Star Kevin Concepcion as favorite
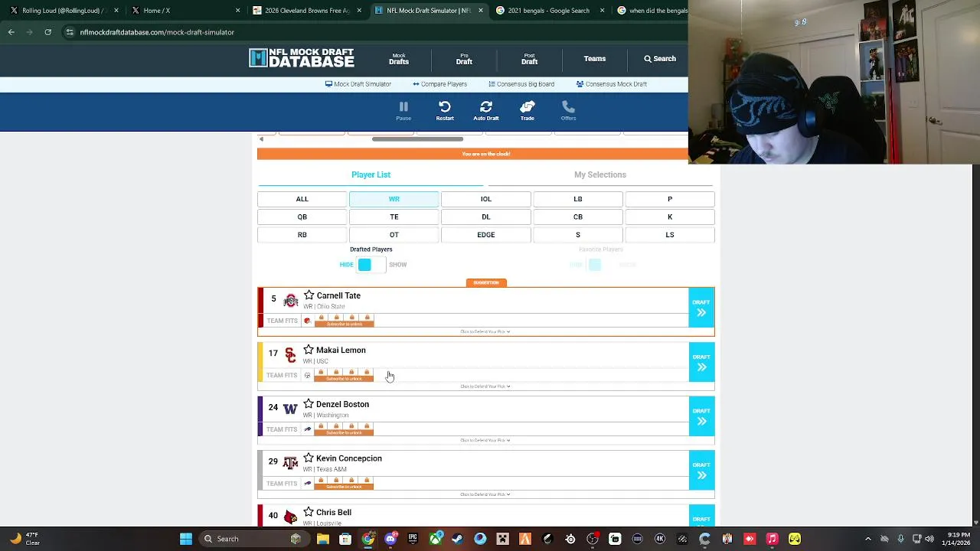This screenshot has width=980, height=551. coord(309,458)
